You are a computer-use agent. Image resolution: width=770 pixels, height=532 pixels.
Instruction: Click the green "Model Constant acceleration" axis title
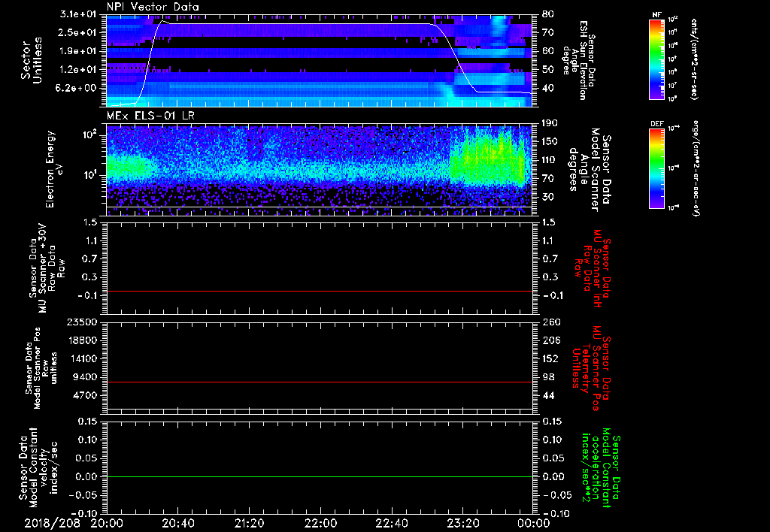[x=599, y=467]
